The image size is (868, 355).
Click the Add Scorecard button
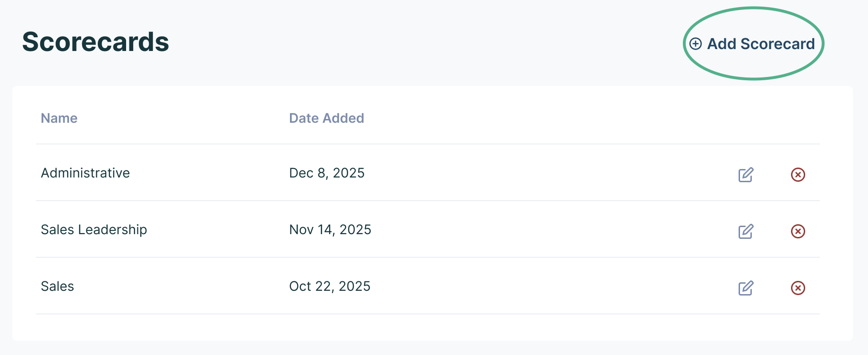pos(753,43)
